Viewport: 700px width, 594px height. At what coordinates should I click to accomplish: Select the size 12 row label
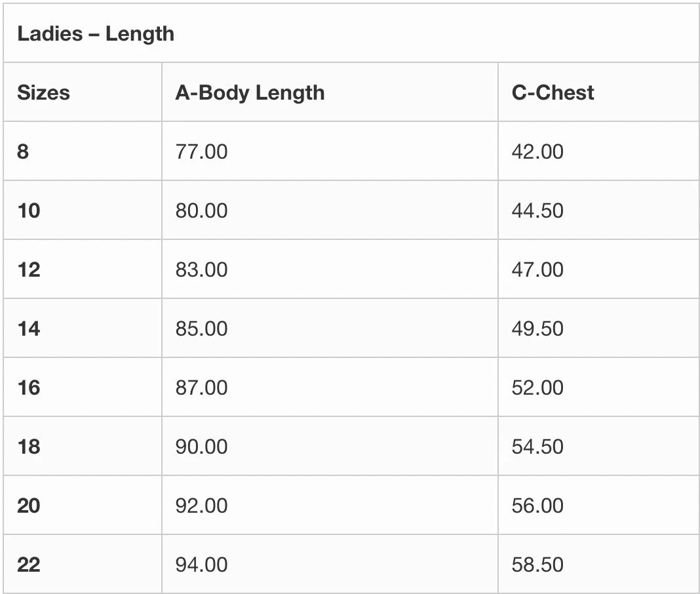point(28,269)
